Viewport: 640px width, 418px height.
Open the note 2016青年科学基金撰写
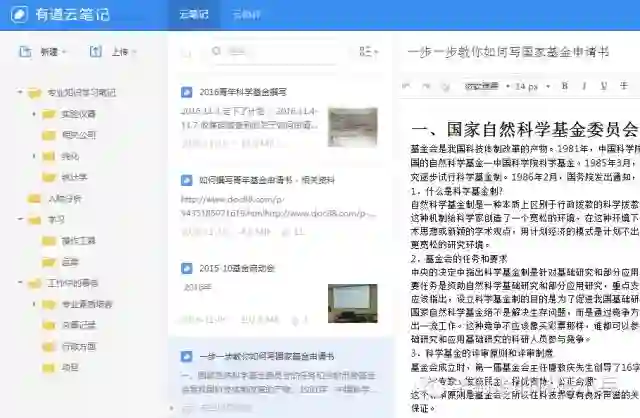pyautogui.click(x=243, y=92)
